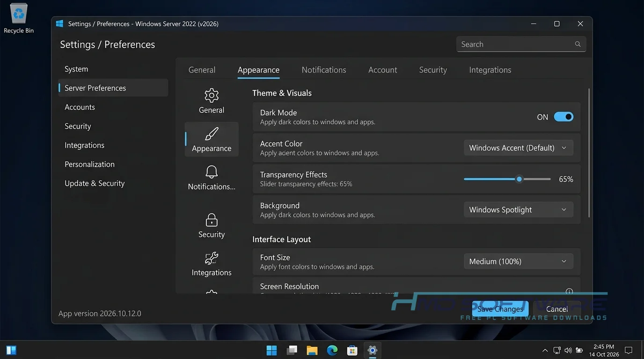Toggle the Dark Mode switch off
The image size is (644, 359).
coord(563,117)
